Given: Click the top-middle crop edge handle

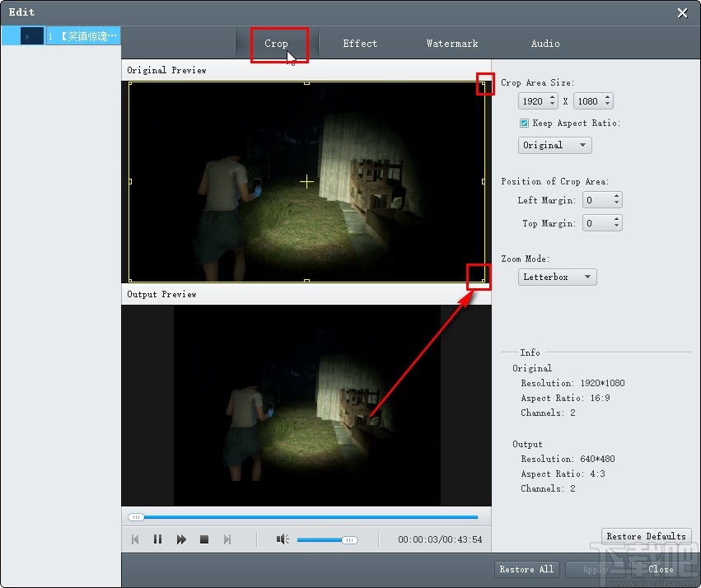Looking at the screenshot, I should (x=306, y=83).
